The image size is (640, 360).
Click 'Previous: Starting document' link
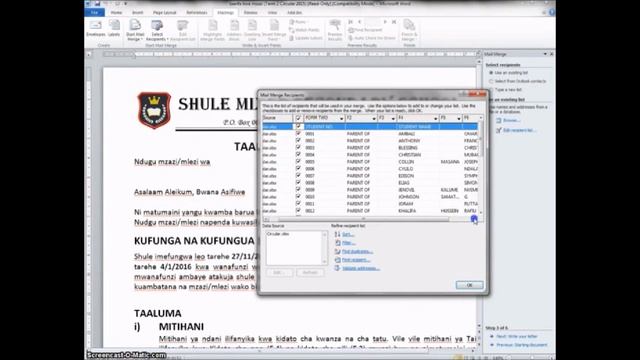tap(522, 345)
